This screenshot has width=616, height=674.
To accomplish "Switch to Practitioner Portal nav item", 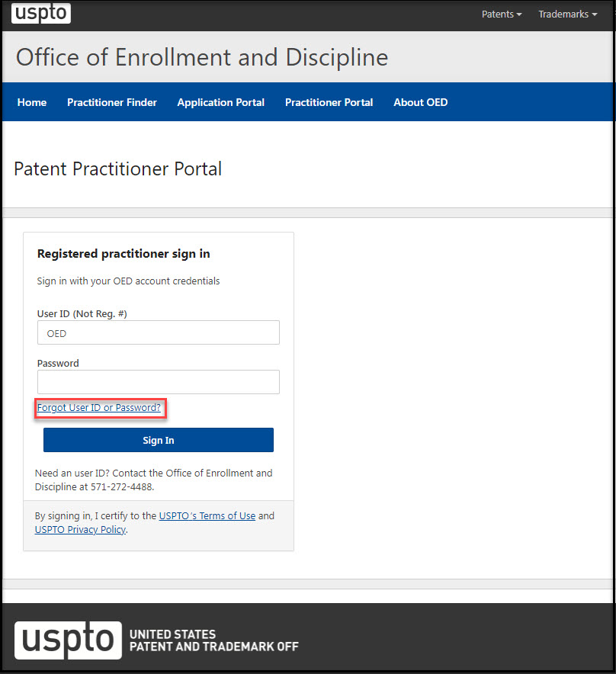I will coord(329,102).
